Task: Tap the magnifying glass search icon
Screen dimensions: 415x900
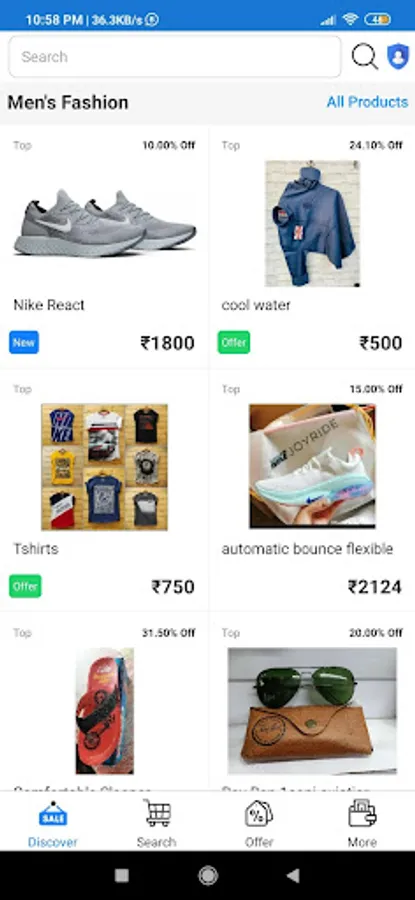Action: click(x=365, y=57)
